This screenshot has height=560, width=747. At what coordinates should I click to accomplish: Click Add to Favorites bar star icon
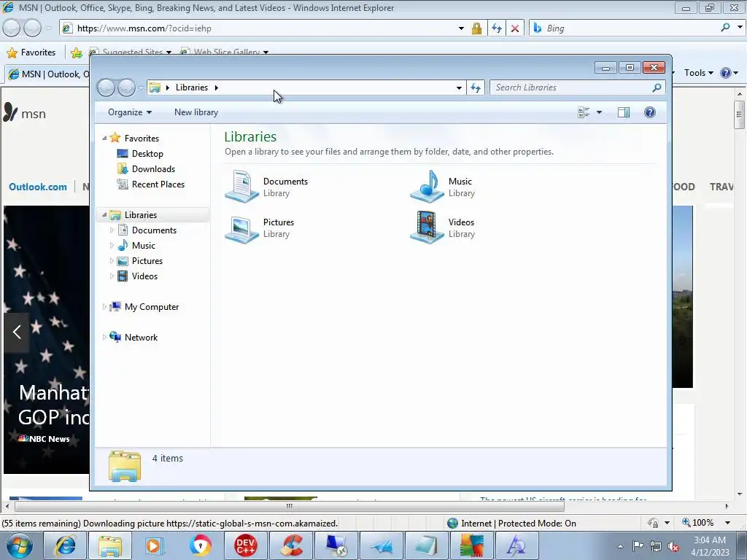pyautogui.click(x=76, y=52)
